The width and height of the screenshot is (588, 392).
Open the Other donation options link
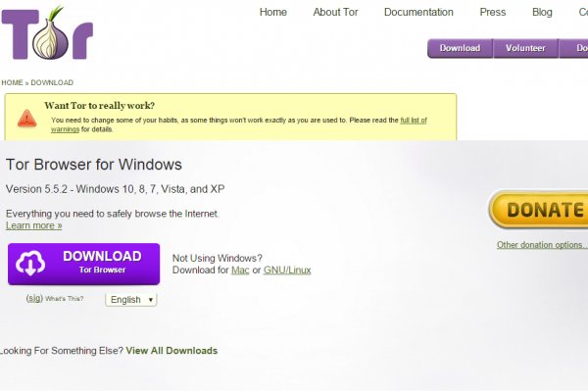pos(540,245)
